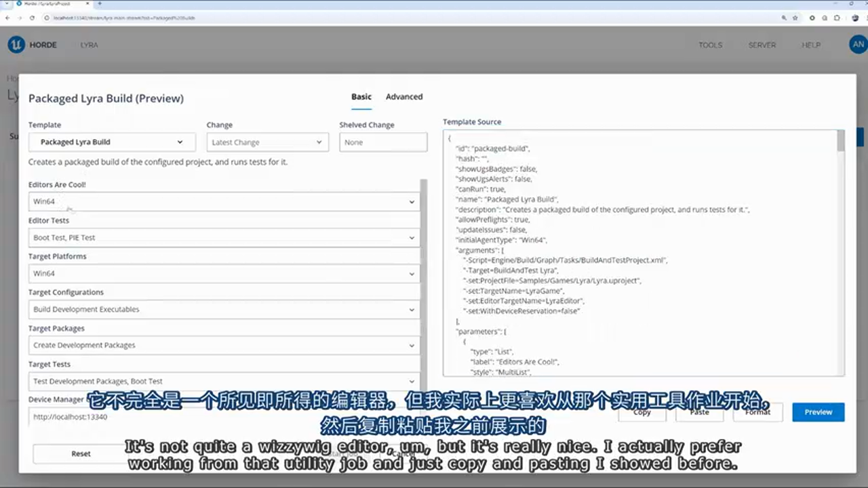Screen dimensions: 868x488
Task: Expand the Editor Tests dropdown
Action: (x=224, y=238)
